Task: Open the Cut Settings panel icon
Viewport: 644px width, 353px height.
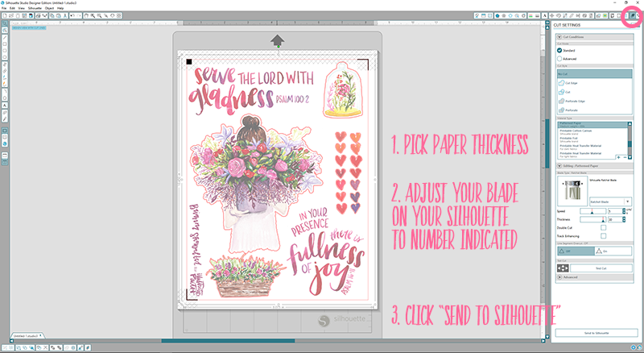Action: click(x=633, y=15)
